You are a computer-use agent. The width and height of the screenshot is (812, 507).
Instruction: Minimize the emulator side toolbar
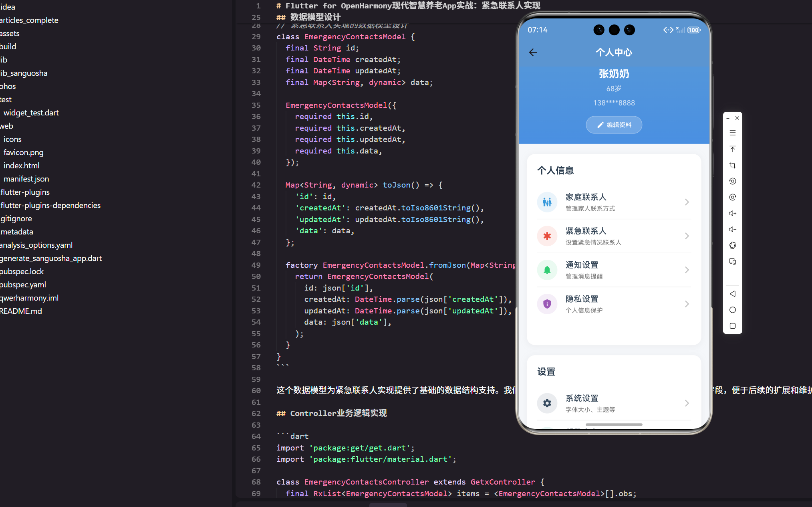tap(728, 118)
